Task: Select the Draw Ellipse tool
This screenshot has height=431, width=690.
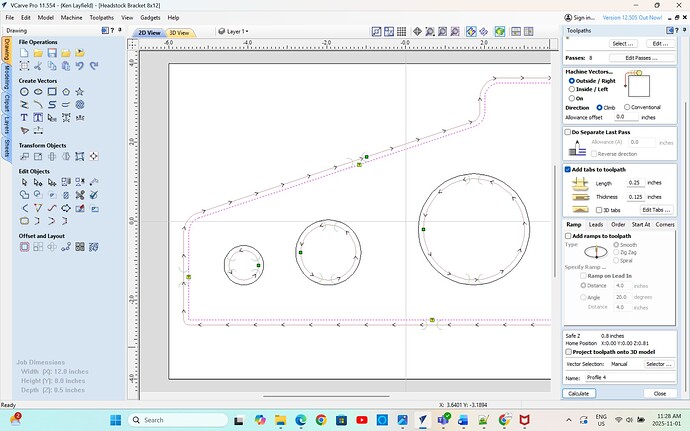Action: click(38, 92)
